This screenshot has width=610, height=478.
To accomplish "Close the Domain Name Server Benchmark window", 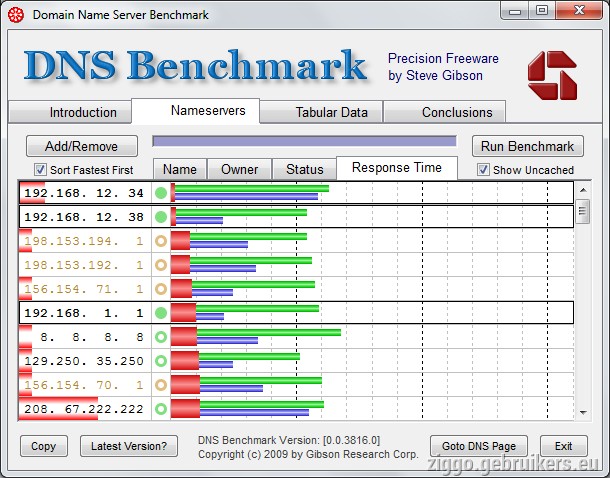I will [579, 11].
